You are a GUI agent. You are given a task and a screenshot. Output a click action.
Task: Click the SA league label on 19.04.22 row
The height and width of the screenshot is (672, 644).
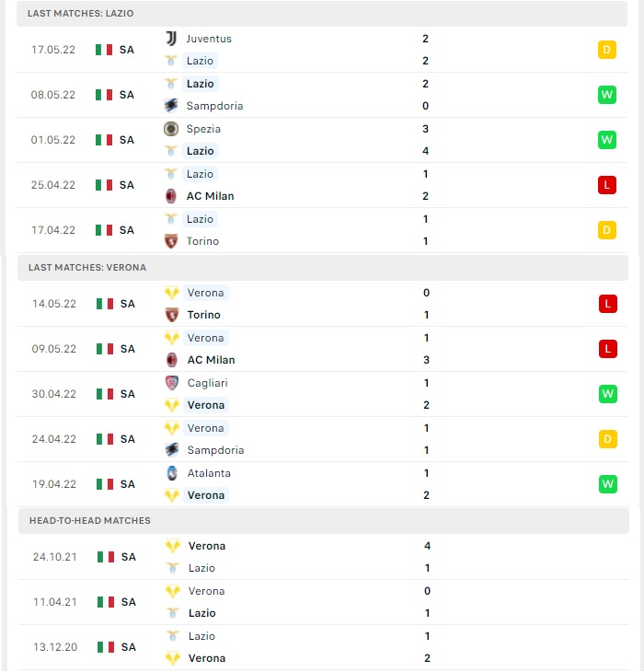(x=128, y=484)
